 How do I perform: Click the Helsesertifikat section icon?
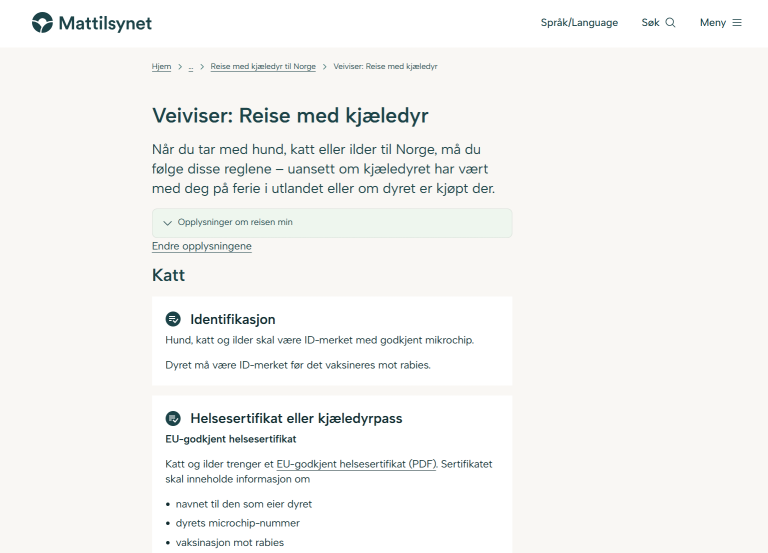point(173,418)
